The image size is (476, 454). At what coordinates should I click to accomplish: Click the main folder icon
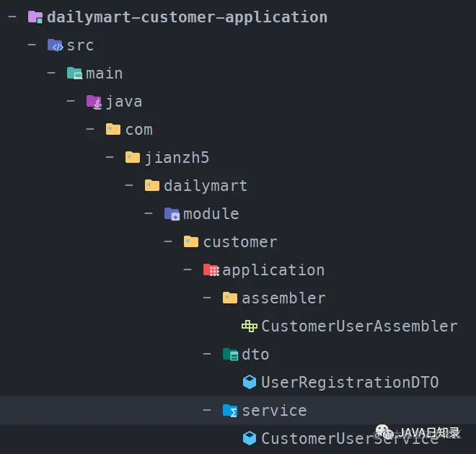coord(74,74)
